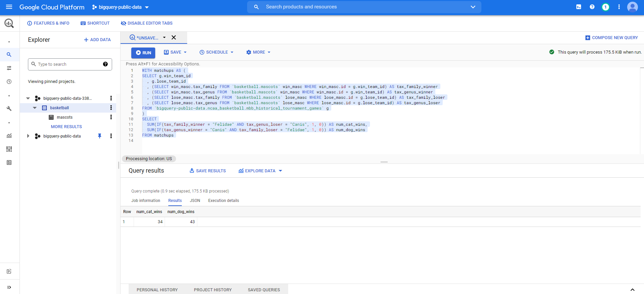Open the top bar three-dot settings menu
The image size is (644, 294).
point(619,7)
